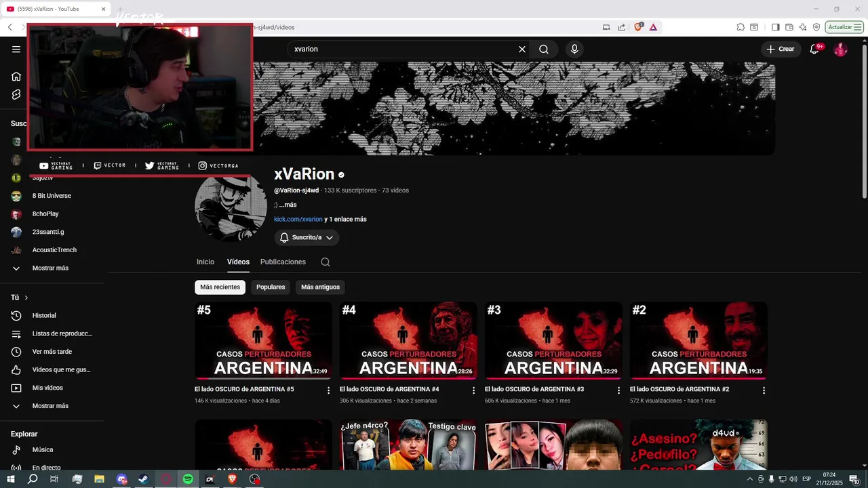Open Spotify from the taskbar
Viewport: 868px width, 488px height.
click(188, 479)
